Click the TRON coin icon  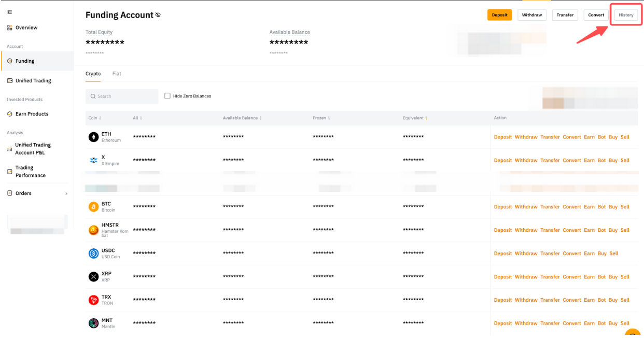[x=93, y=300]
